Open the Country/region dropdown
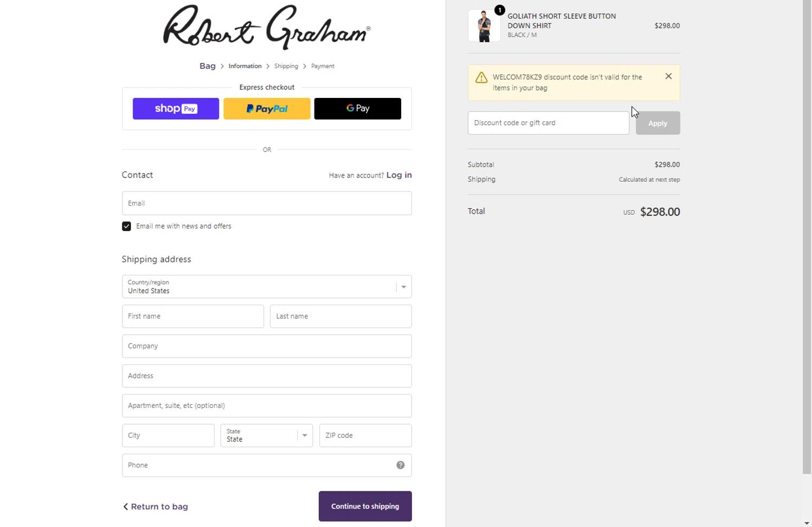This screenshot has height=527, width=812. point(267,287)
